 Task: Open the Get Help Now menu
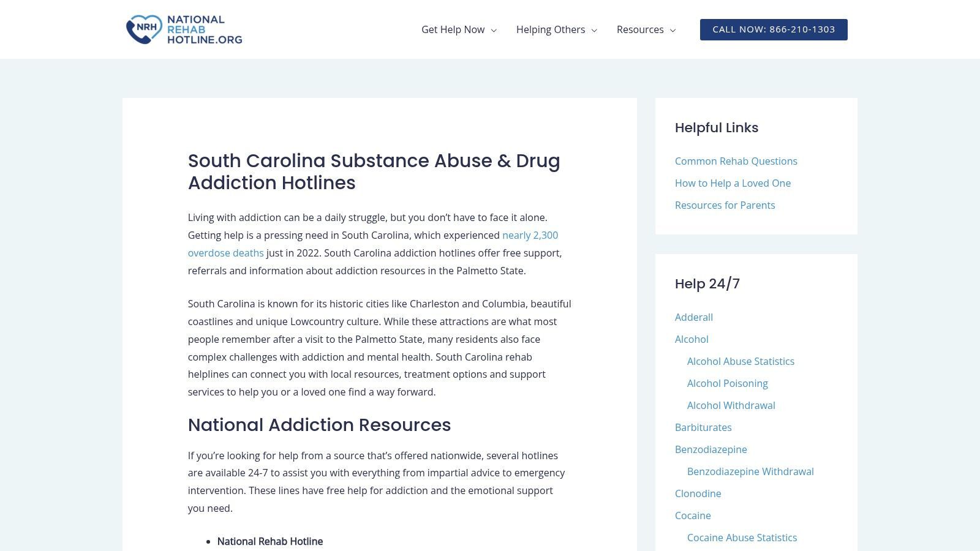click(453, 29)
